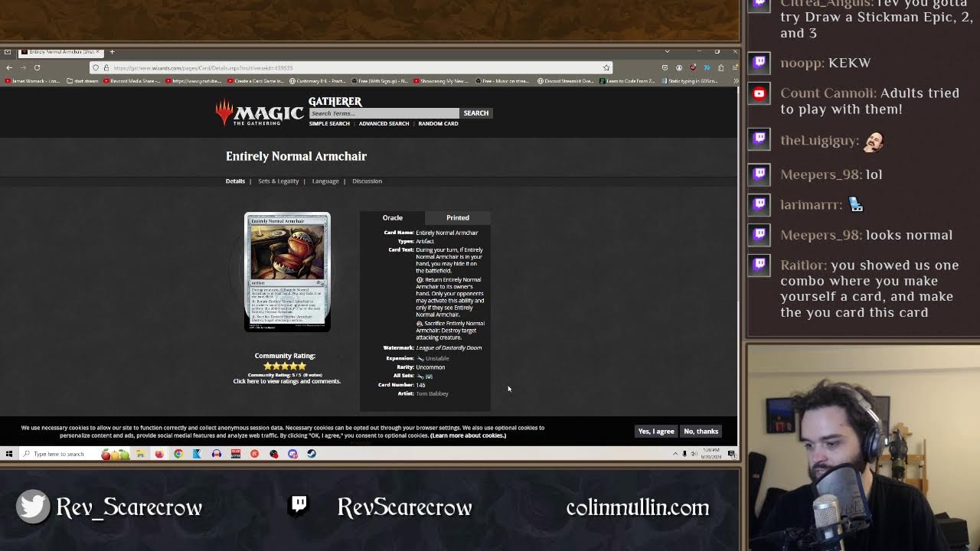The image size is (980, 551).
Task: Launch Google Chrome from the taskbar
Action: pos(178,454)
